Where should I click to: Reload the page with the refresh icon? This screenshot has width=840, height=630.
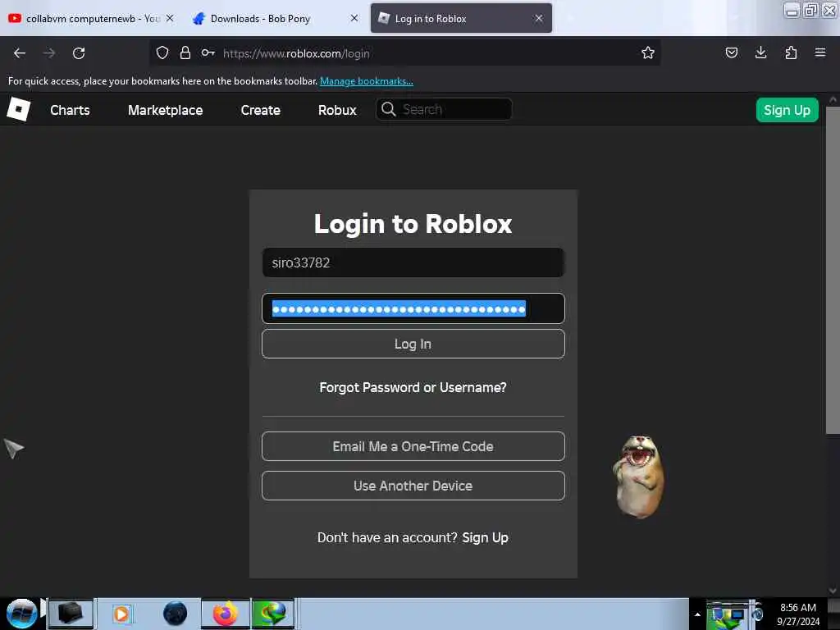79,53
